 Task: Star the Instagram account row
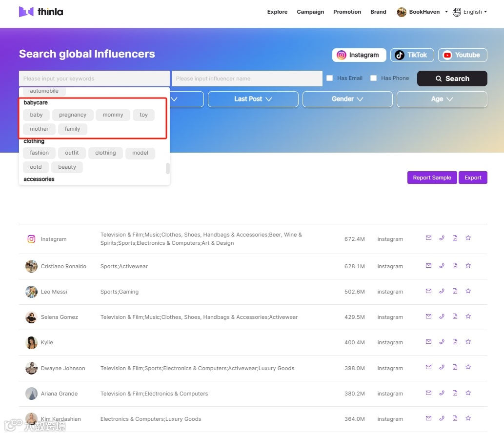468,238
